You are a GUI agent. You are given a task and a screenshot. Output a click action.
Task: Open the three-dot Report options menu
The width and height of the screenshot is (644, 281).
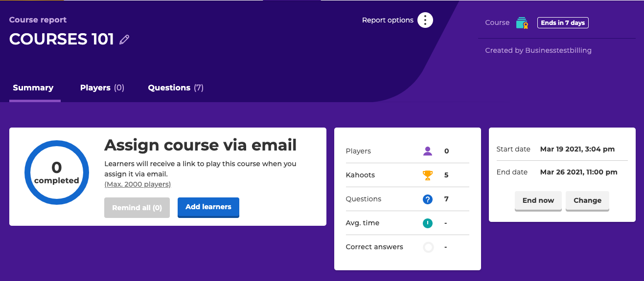[425, 20]
